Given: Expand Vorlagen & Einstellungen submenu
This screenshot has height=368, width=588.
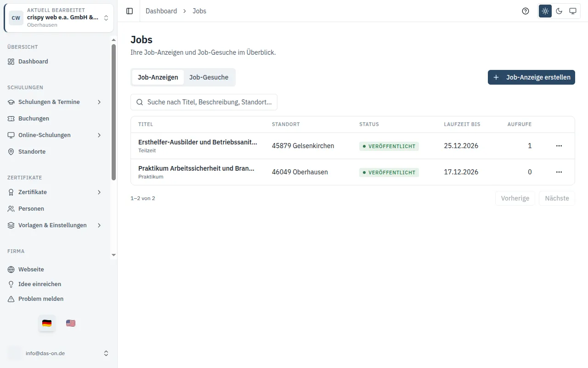Looking at the screenshot, I should click(x=55, y=225).
